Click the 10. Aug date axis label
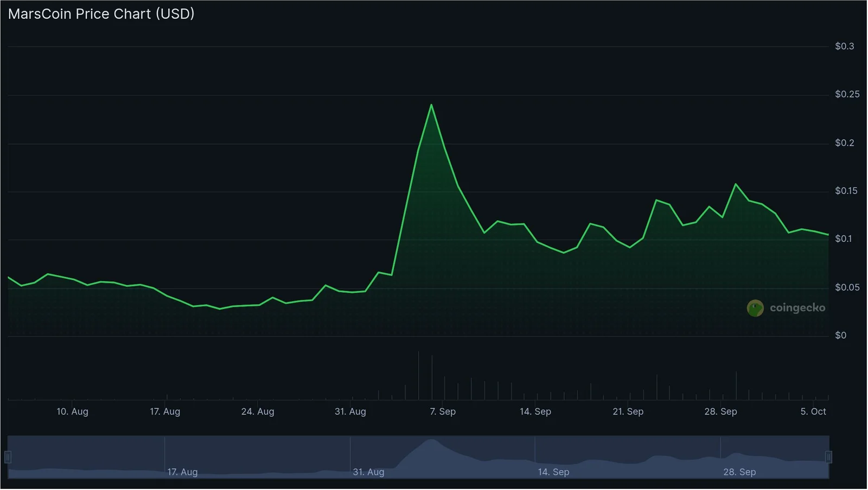The image size is (868, 490). (73, 412)
